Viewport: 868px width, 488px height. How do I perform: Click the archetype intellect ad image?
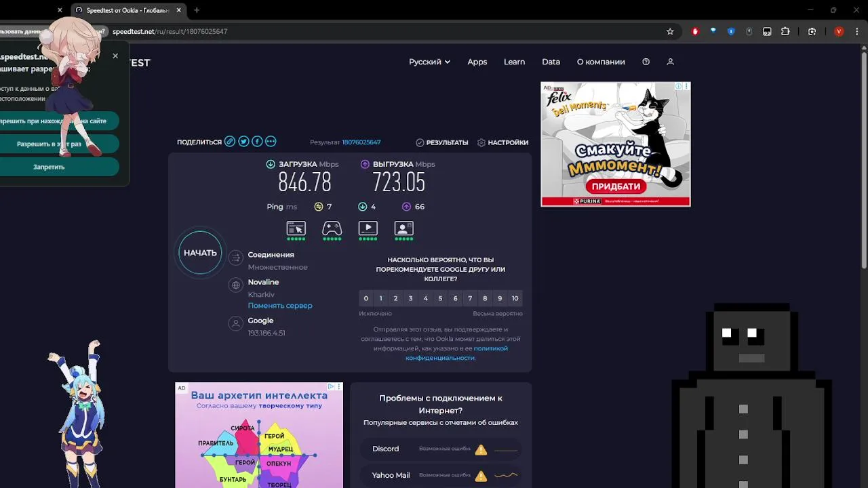coord(259,435)
